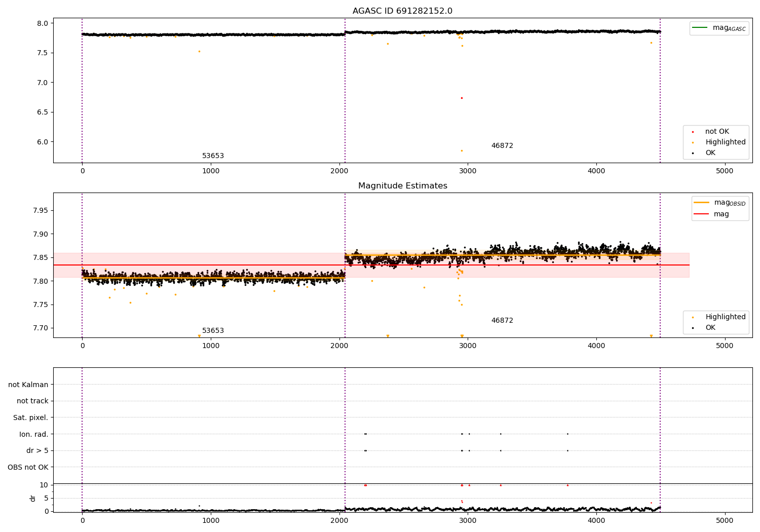760x532 pixels.
Task: Click the '7.75' y-axis tick label
Action: pyautogui.click(x=41, y=305)
